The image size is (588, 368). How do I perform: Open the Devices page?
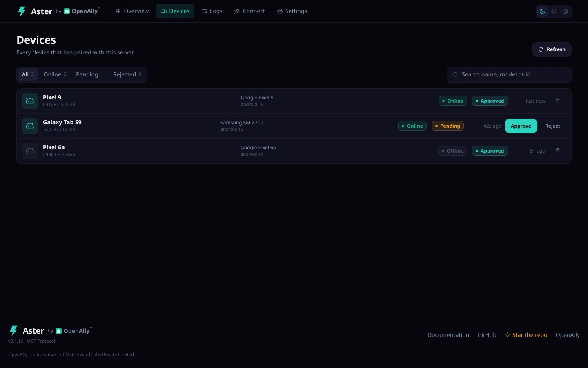[x=175, y=11]
